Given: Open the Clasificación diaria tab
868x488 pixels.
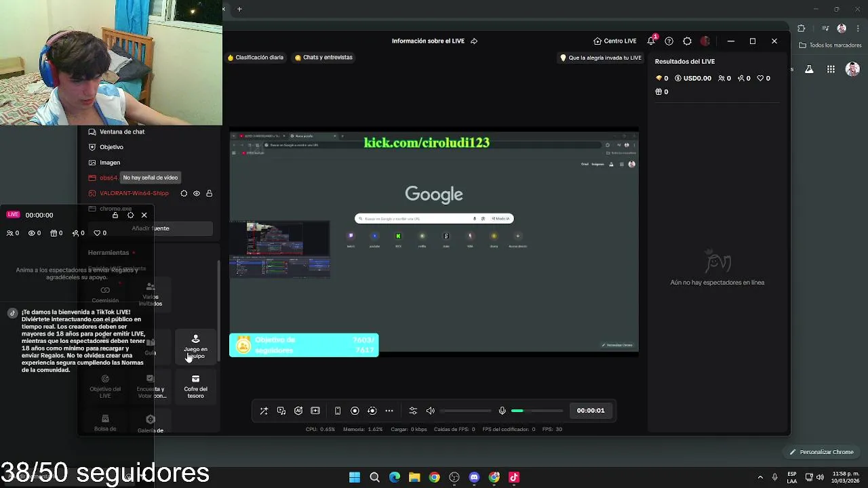Looking at the screenshot, I should point(256,58).
